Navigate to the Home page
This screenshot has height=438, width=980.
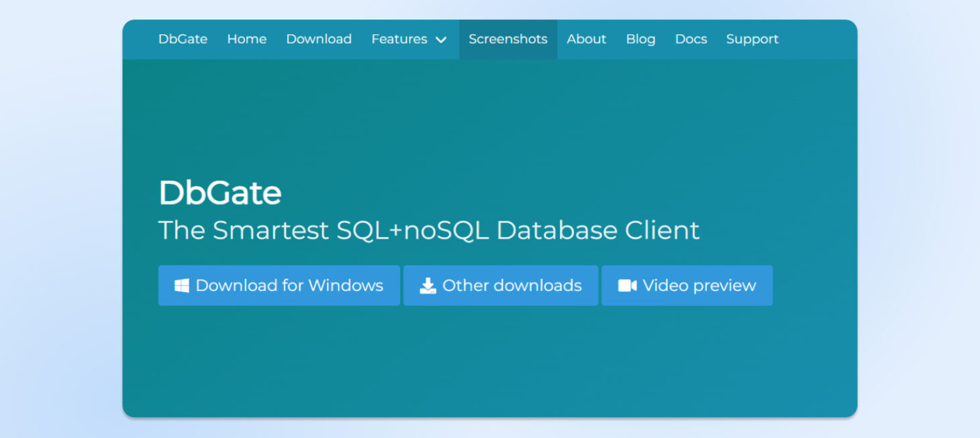click(246, 39)
